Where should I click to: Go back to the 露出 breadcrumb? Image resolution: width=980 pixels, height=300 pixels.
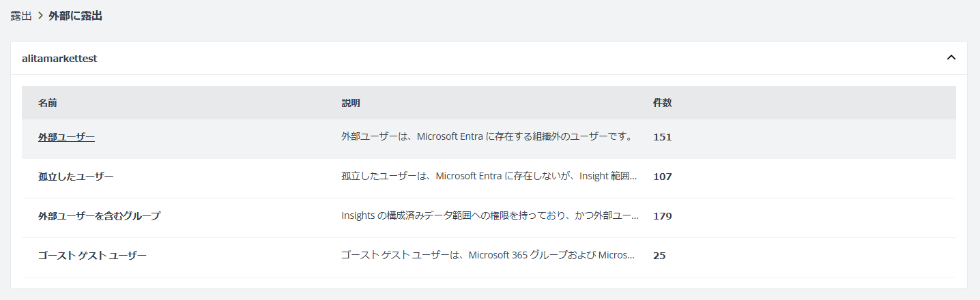coord(21,16)
